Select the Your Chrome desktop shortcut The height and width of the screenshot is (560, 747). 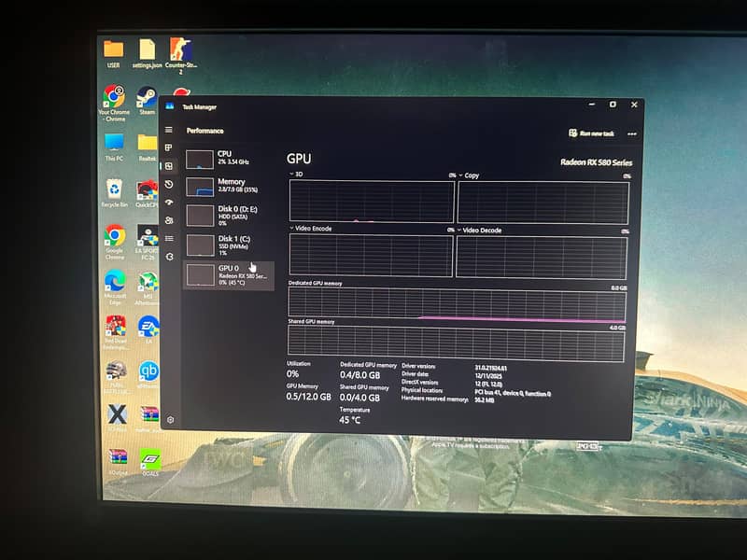(114, 103)
